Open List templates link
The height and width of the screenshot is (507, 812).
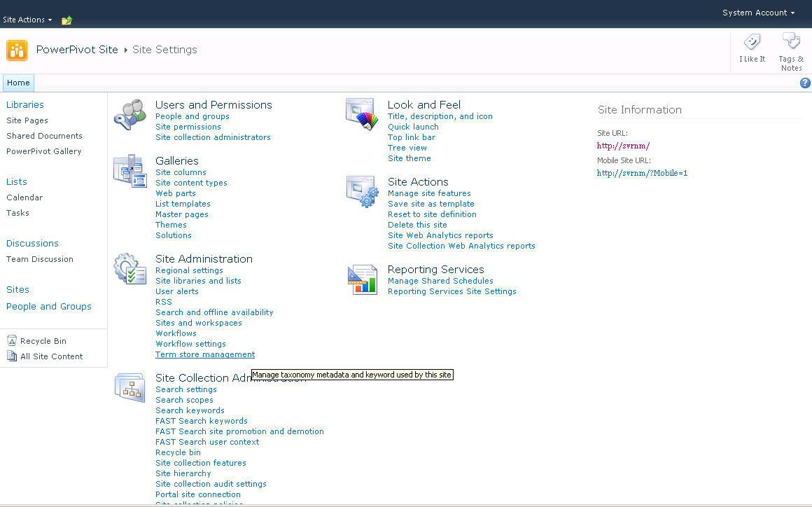[183, 204]
